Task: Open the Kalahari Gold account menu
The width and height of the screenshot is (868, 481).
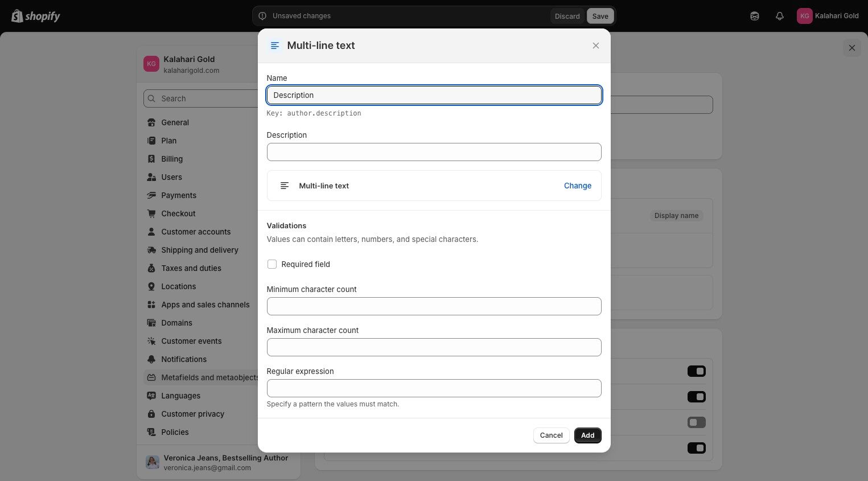Action: click(828, 16)
